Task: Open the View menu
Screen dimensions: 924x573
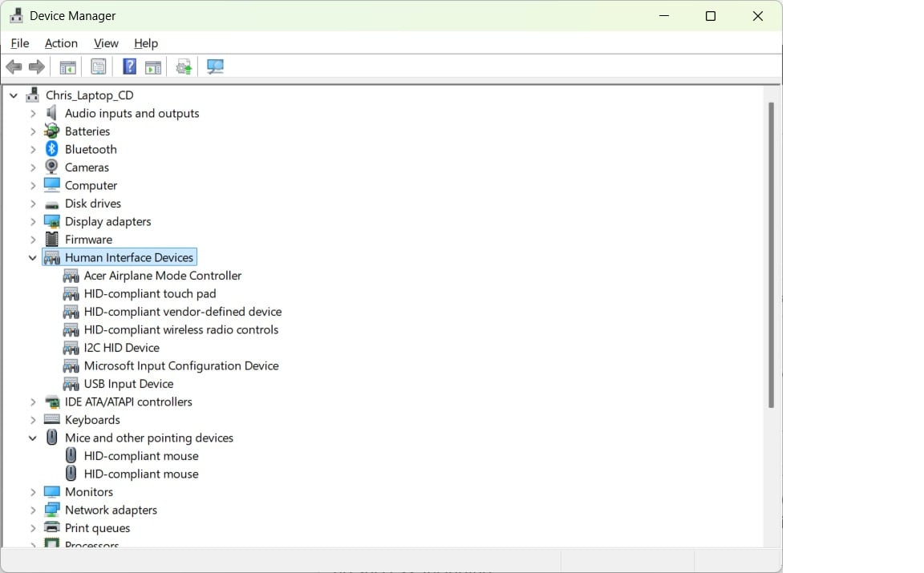Action: coord(106,43)
